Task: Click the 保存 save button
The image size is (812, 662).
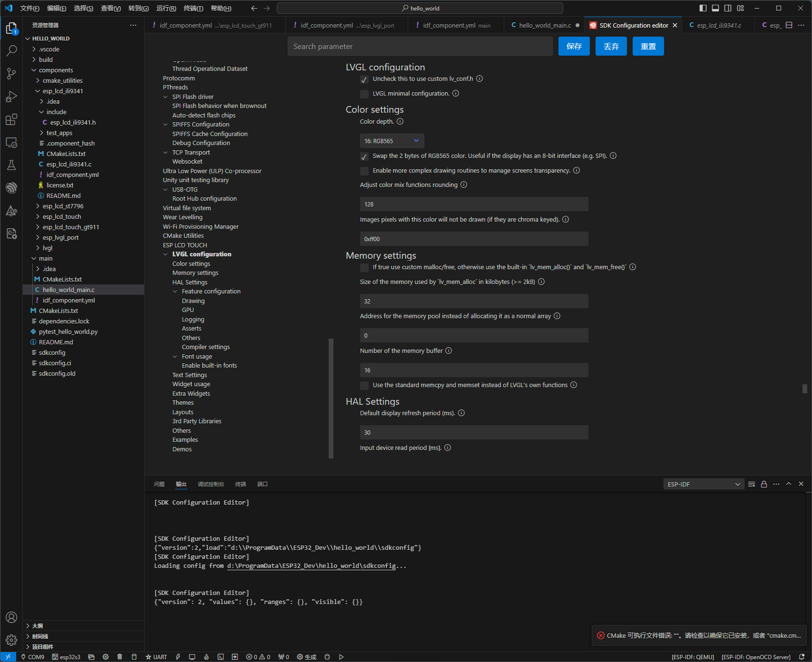Action: coord(574,46)
